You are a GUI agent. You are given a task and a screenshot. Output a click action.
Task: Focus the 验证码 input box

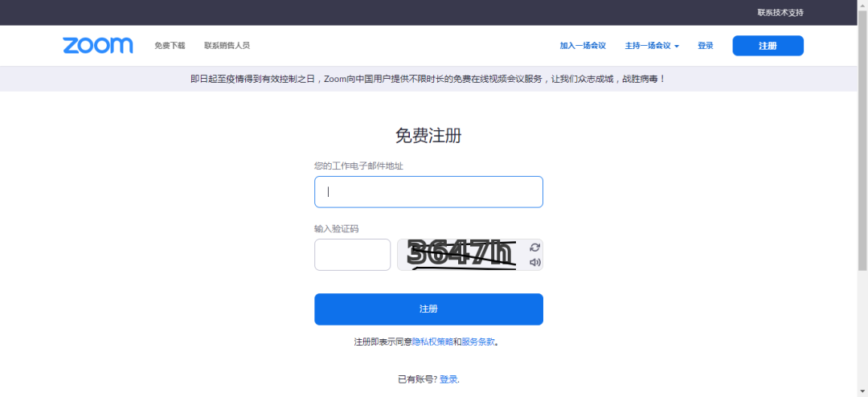tap(353, 255)
